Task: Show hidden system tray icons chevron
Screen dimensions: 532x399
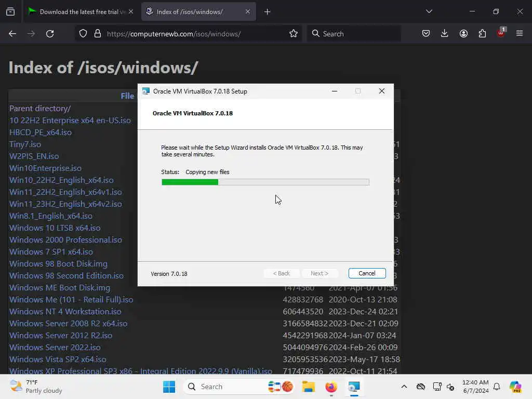Action: click(x=404, y=387)
